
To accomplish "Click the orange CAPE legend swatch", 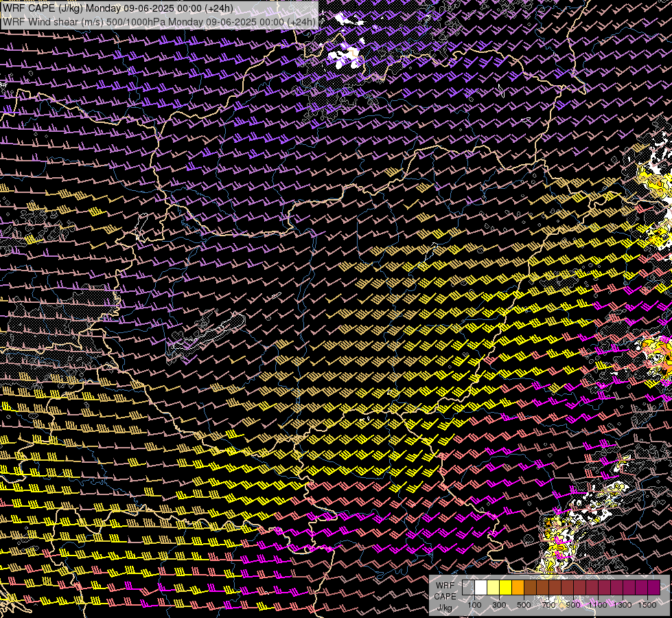I will (518, 587).
